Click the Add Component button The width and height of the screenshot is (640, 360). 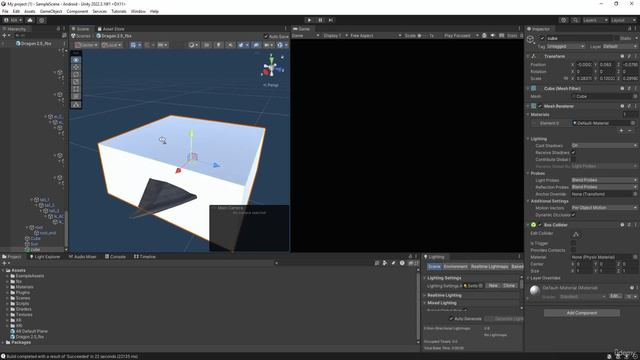(582, 313)
